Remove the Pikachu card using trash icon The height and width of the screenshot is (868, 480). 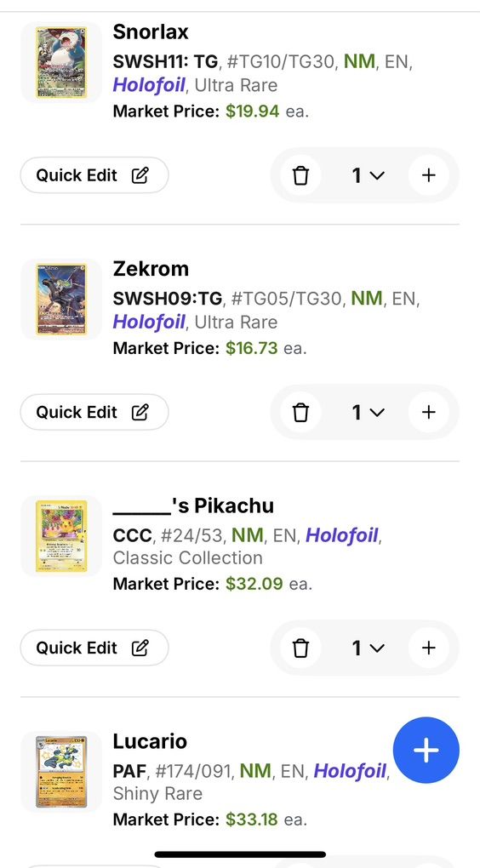pos(300,648)
